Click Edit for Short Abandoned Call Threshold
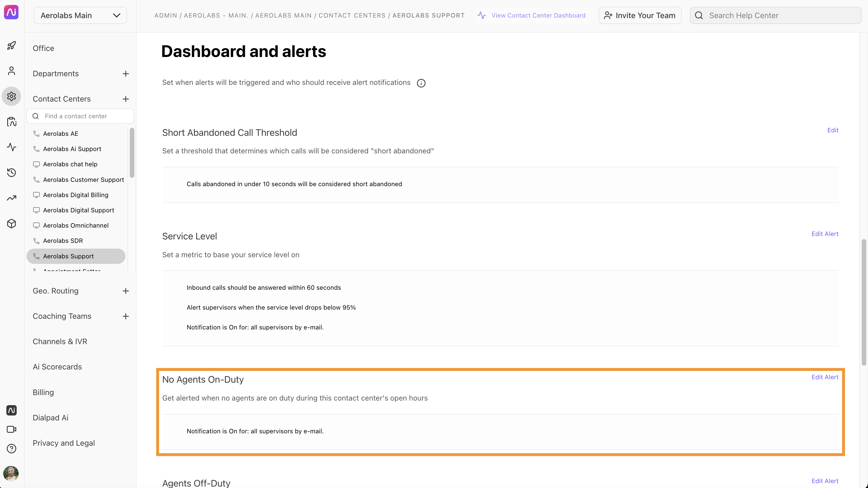Viewport: 868px width, 488px height. click(833, 130)
